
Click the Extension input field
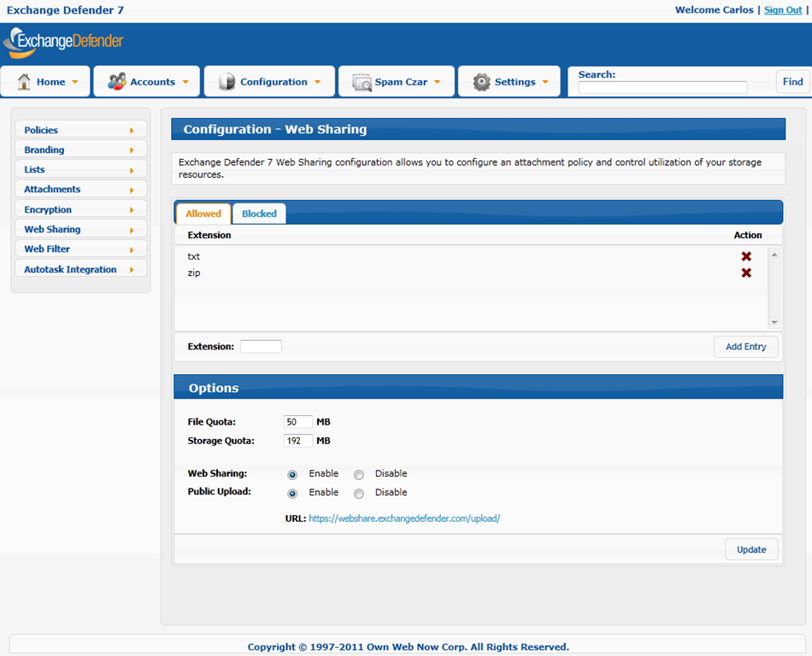pyautogui.click(x=261, y=347)
